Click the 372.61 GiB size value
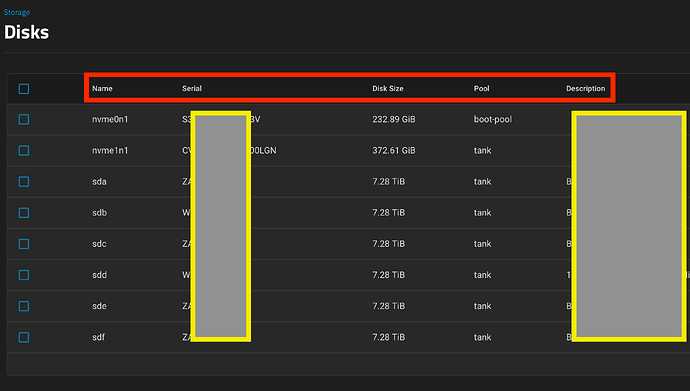The height and width of the screenshot is (391, 690). (x=394, y=150)
